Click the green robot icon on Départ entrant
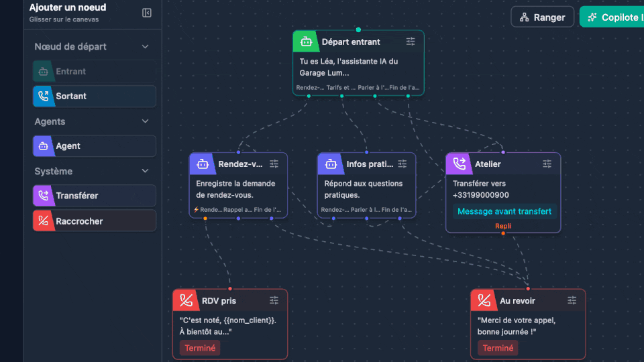This screenshot has height=362, width=644. tap(306, 42)
